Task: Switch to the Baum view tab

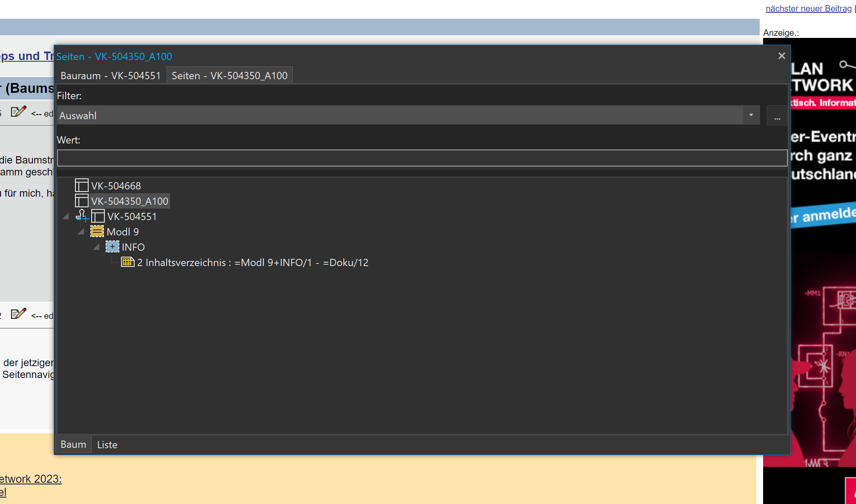Action: pos(73,444)
